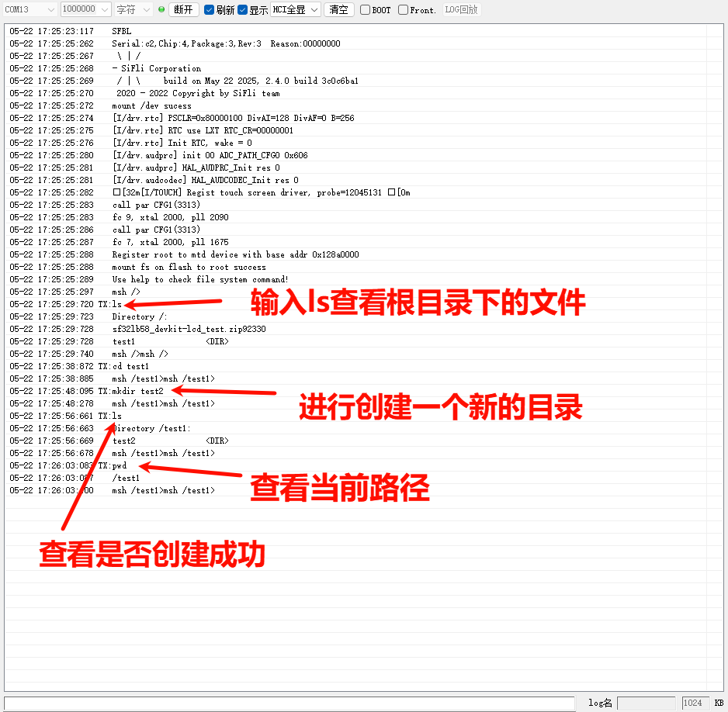Enable the BOOT checkbox
Screen dimensions: 728x712
click(365, 10)
